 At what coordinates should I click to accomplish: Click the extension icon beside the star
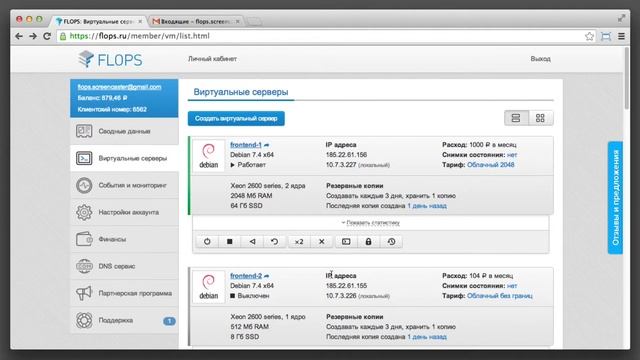pos(606,36)
